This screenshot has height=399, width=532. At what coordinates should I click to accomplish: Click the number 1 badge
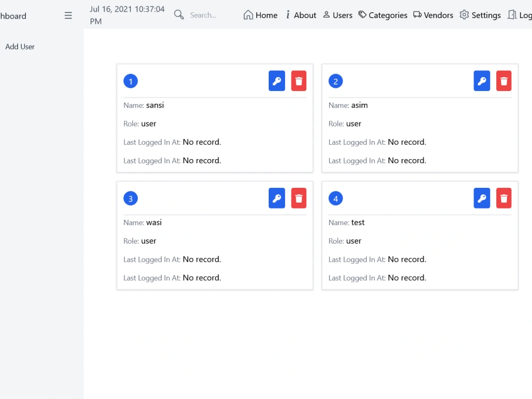tap(131, 81)
